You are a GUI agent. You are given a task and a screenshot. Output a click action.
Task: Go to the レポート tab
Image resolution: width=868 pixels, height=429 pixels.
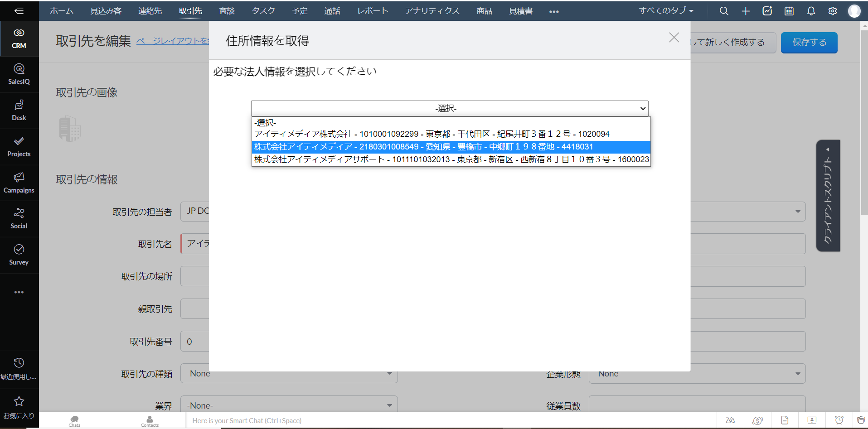(373, 11)
